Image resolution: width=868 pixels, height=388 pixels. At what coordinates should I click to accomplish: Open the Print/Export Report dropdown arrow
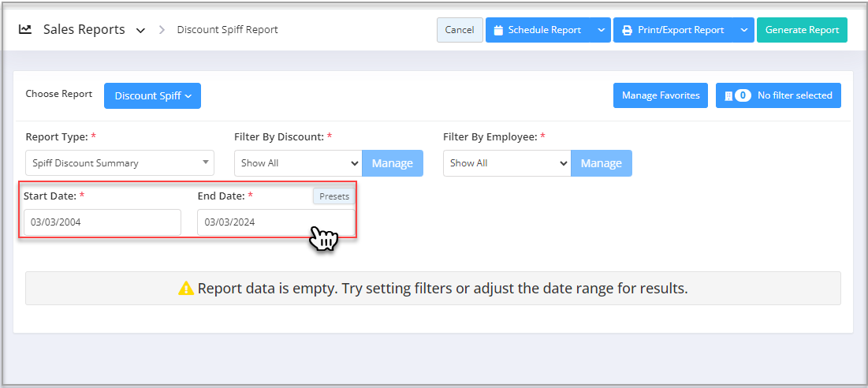coord(743,30)
